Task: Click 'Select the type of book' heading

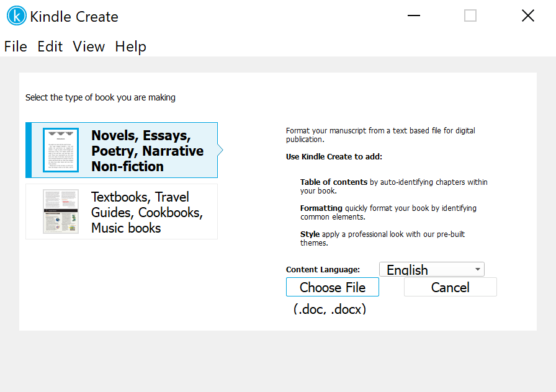Action: click(101, 97)
